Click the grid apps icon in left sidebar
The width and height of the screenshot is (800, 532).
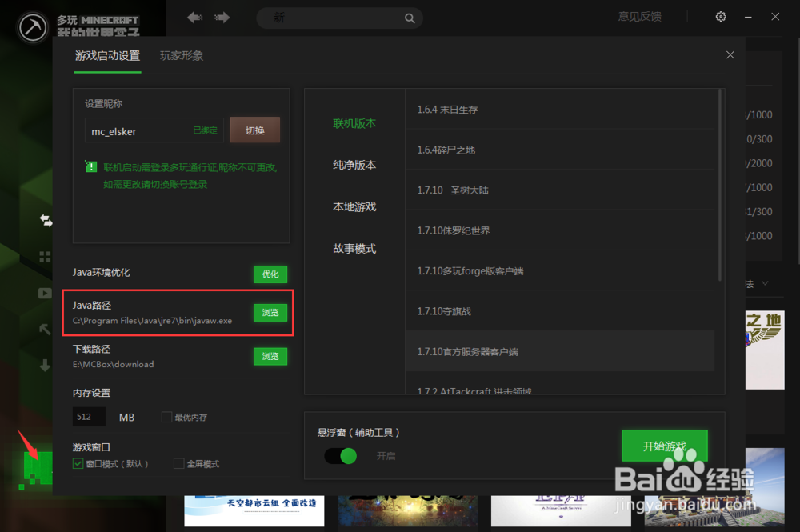click(45, 257)
